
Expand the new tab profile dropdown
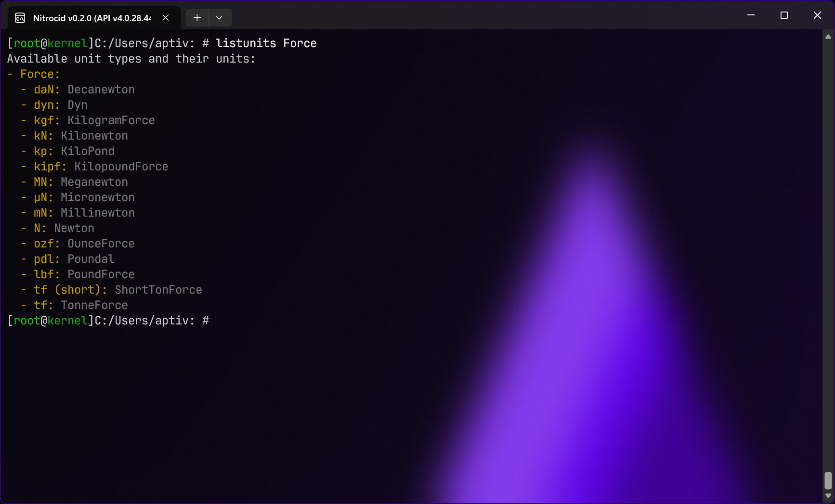[x=219, y=18]
